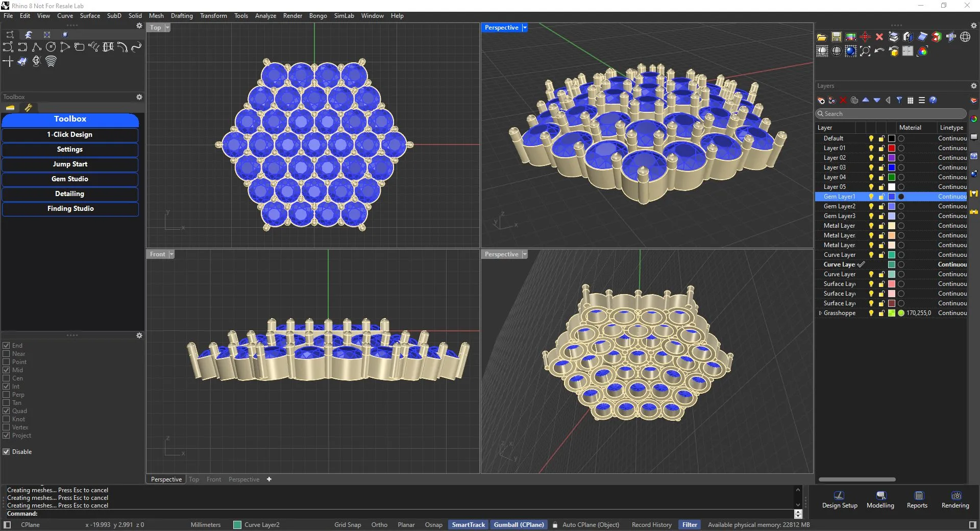Click the Save file floppy disk icon
This screenshot has width=980, height=531.
(836, 37)
